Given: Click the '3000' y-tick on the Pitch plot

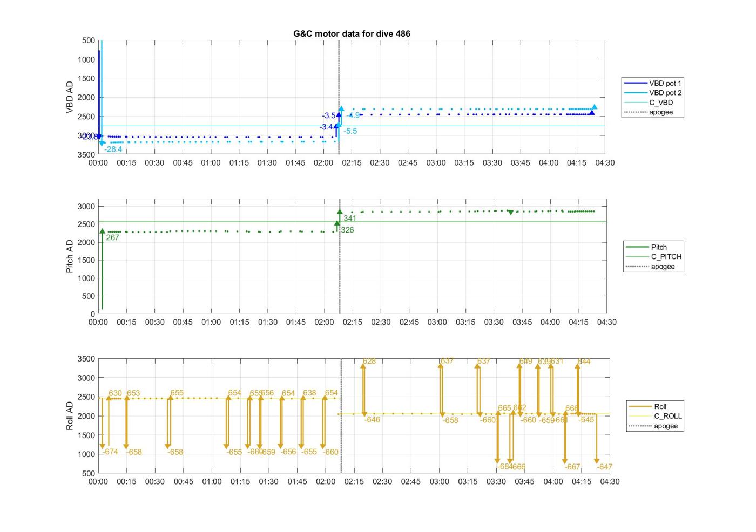Looking at the screenshot, I should (x=86, y=207).
